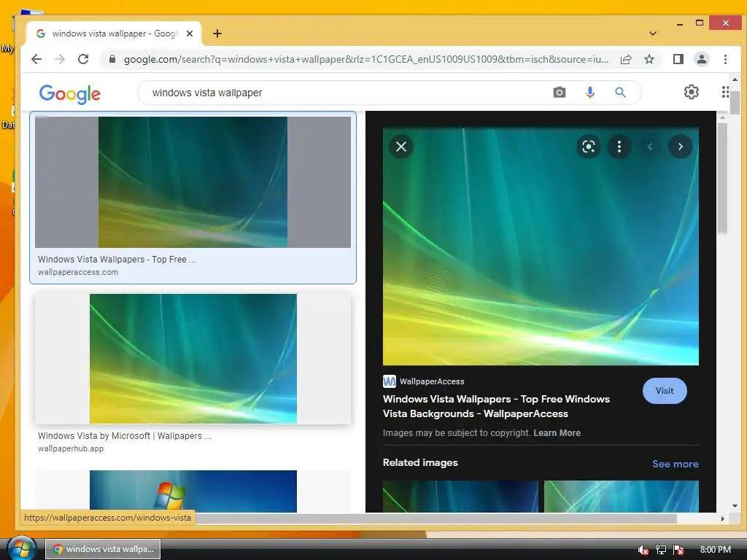
Task: Open large preview wallpaper image
Action: tap(541, 246)
